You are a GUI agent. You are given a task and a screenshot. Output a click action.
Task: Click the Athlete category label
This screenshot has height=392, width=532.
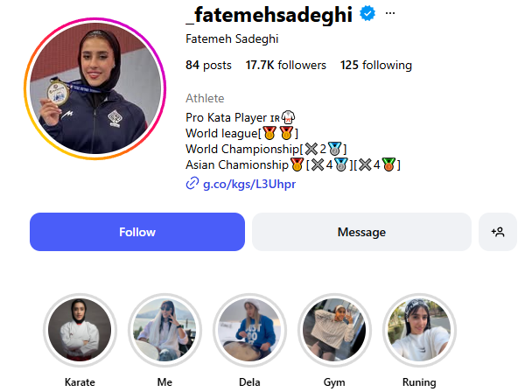(x=205, y=98)
